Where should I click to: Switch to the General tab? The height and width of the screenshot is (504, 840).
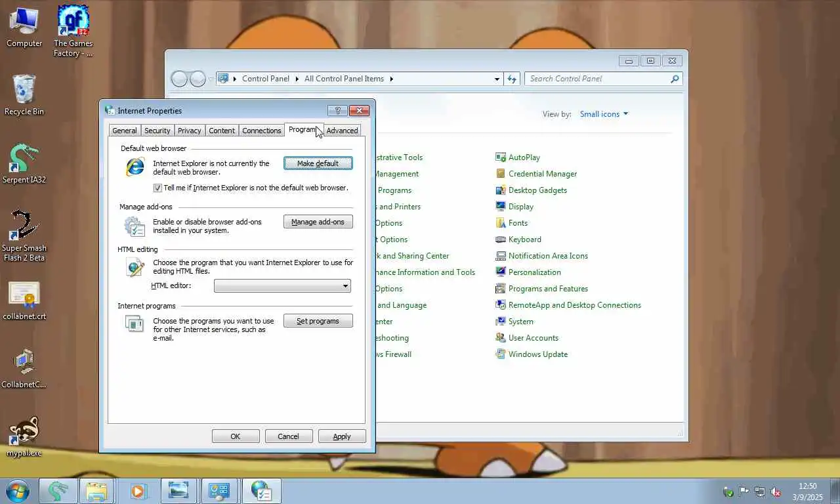[125, 131]
